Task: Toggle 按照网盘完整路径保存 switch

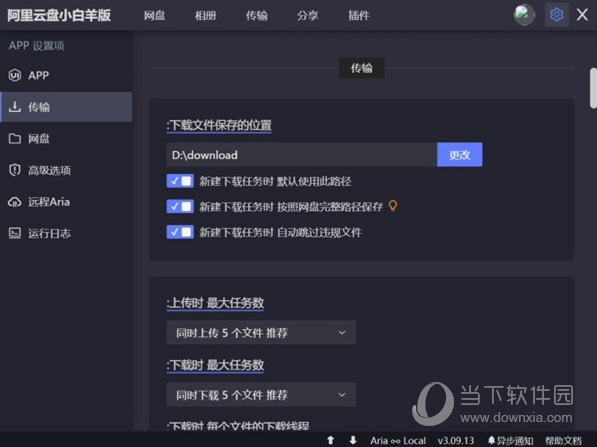Action: coord(180,206)
